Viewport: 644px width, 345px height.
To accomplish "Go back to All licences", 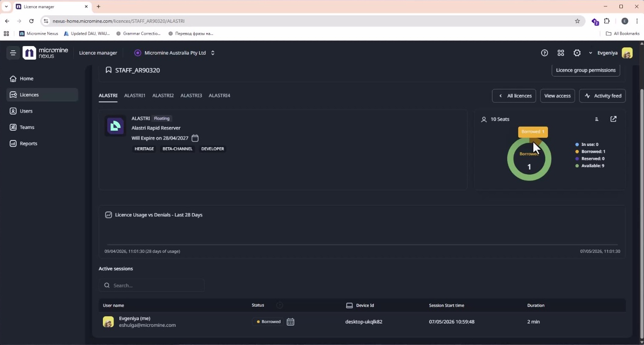I will point(514,96).
